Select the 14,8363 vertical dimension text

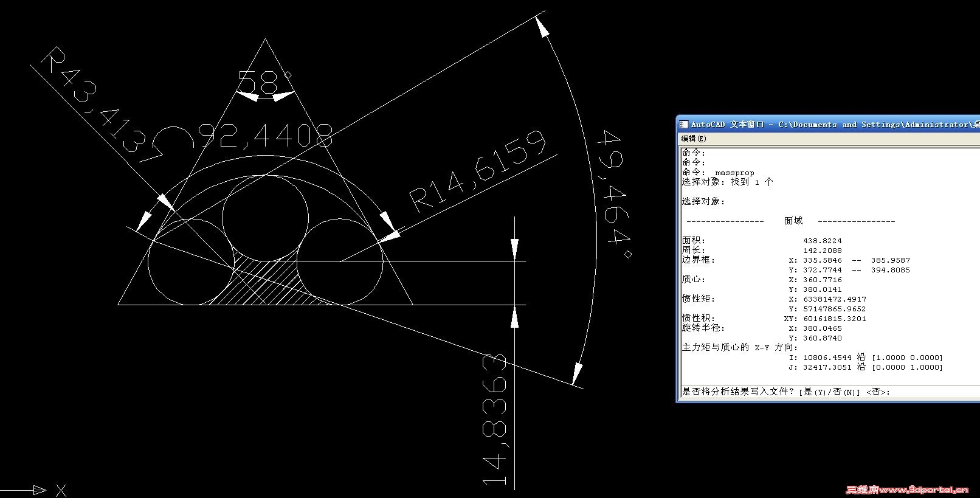click(x=495, y=420)
